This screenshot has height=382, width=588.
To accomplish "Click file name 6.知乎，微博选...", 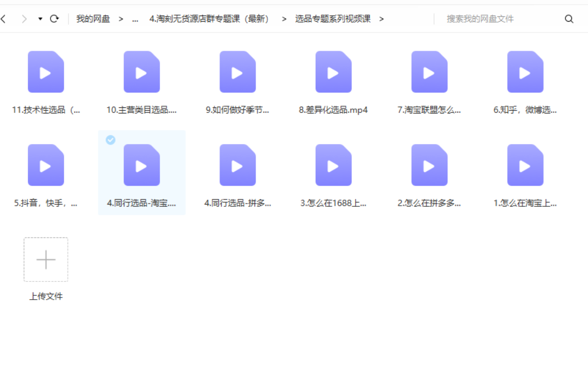I will coord(525,110).
